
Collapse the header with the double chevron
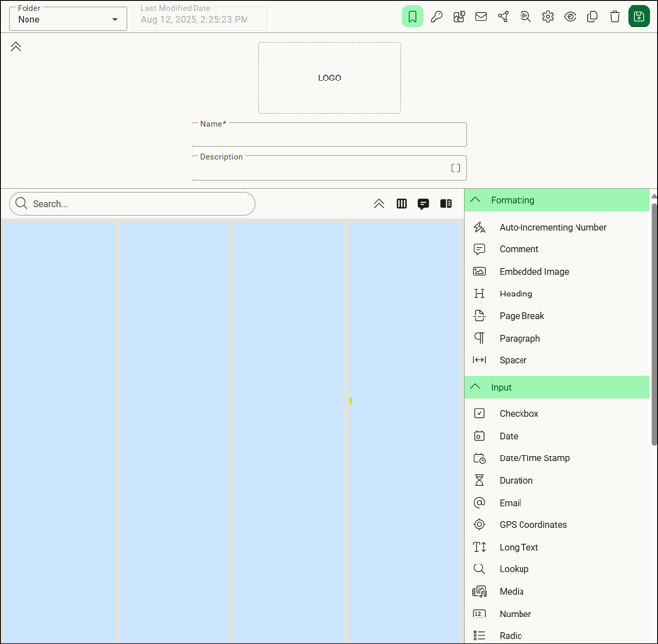pos(16,47)
